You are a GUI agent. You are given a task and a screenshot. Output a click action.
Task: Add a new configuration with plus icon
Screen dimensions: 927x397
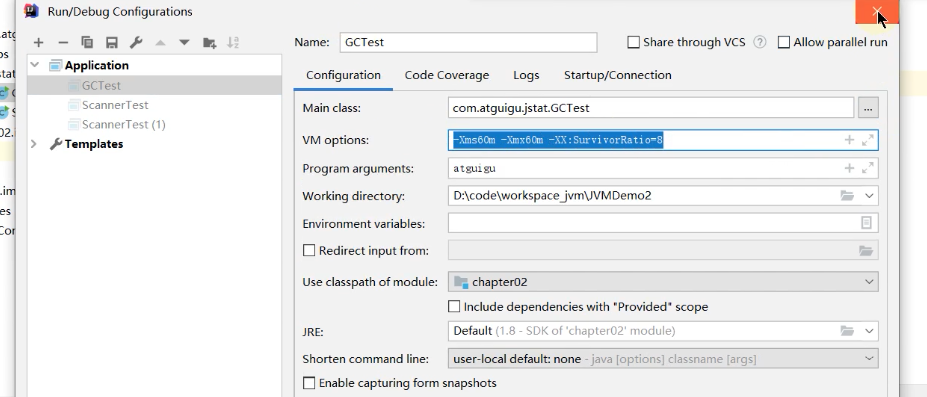[38, 43]
